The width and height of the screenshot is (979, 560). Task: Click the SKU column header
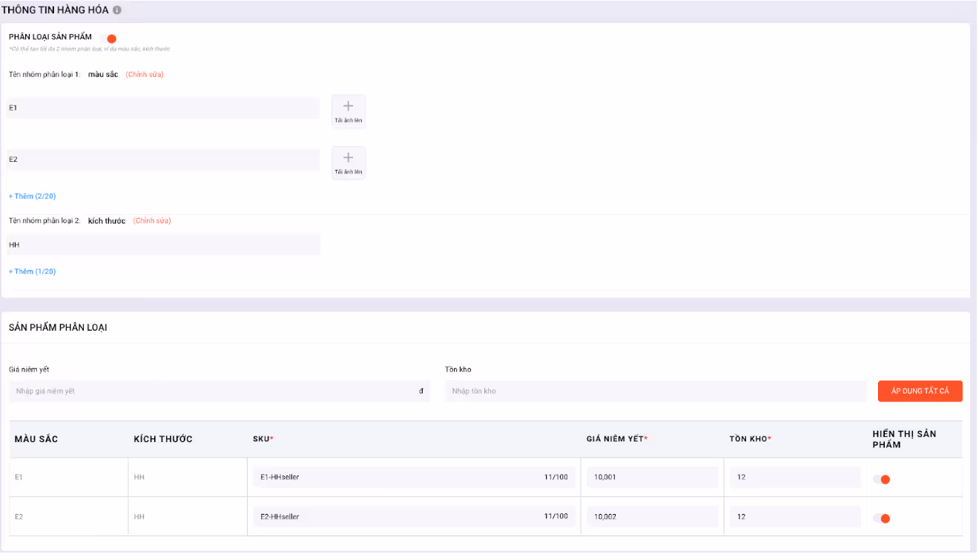pyautogui.click(x=263, y=439)
